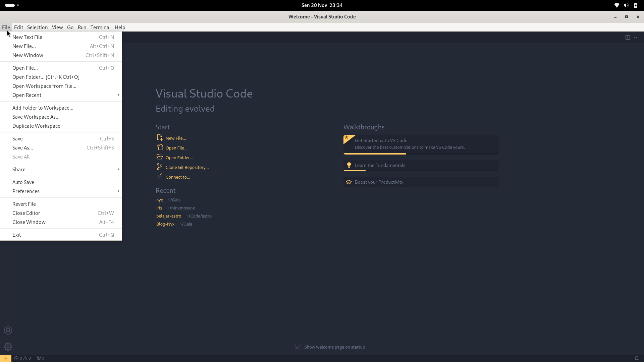Screen dimensions: 644x362
Task: Open the Run menu
Action: point(82,27)
